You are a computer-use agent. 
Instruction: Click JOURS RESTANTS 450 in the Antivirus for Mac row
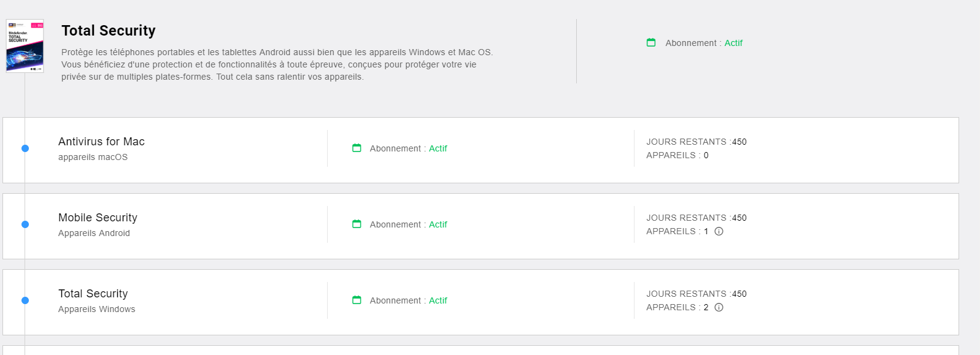(696, 142)
